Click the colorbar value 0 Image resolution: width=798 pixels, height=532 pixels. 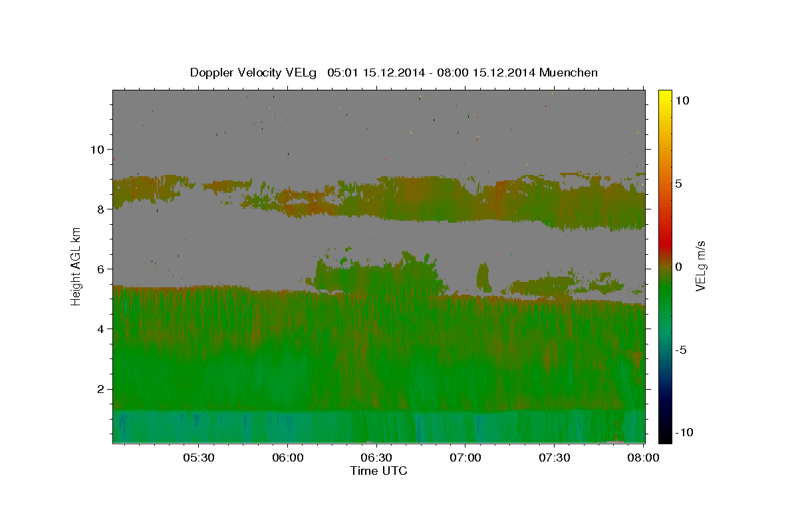tap(678, 266)
